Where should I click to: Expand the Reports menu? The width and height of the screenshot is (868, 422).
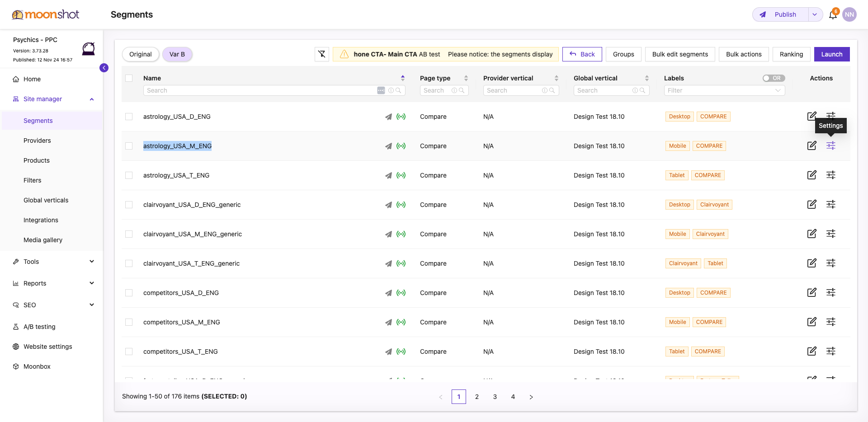pos(92,283)
